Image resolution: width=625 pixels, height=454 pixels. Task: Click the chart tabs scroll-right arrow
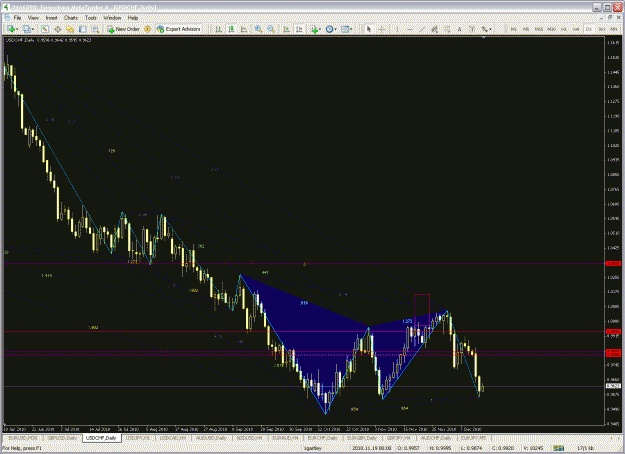click(617, 438)
